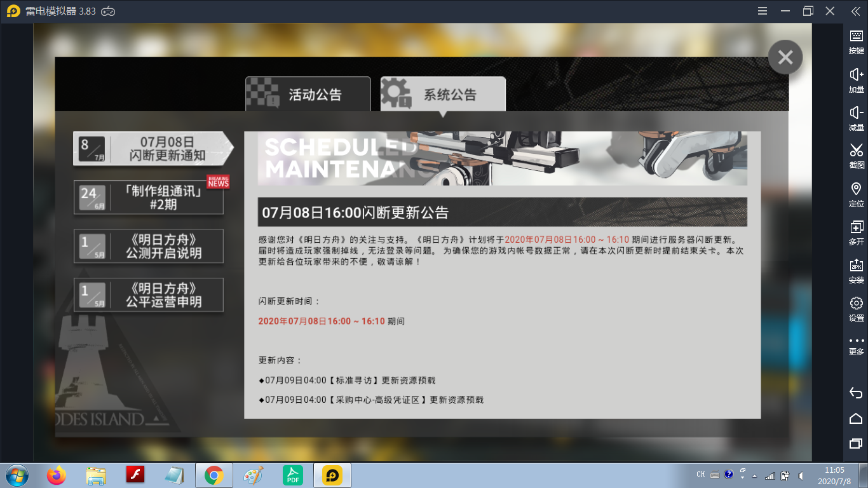Screen dimensions: 868x488
Task: Open network signal status in the tray
Action: pos(770,476)
